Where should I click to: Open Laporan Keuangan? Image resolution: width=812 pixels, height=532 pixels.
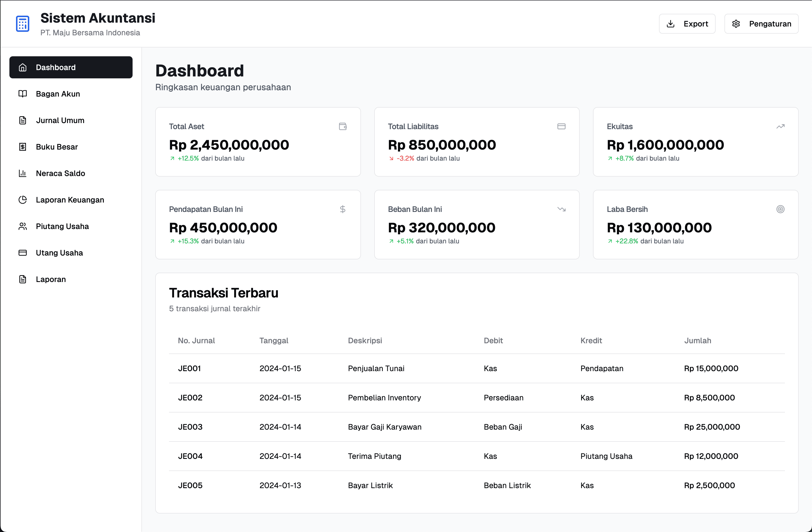point(71,200)
